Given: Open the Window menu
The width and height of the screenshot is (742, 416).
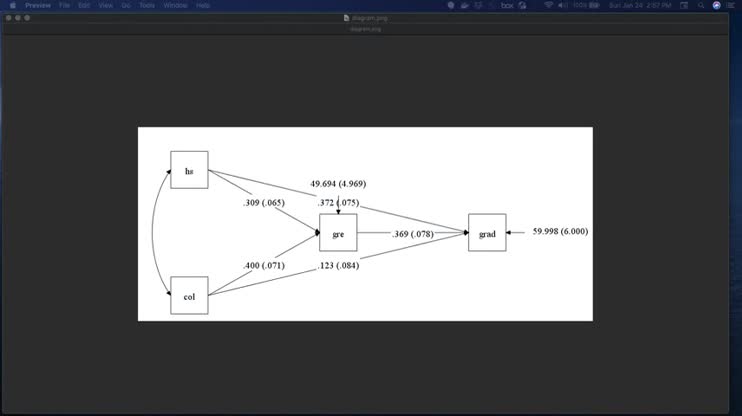Looking at the screenshot, I should point(175,5).
